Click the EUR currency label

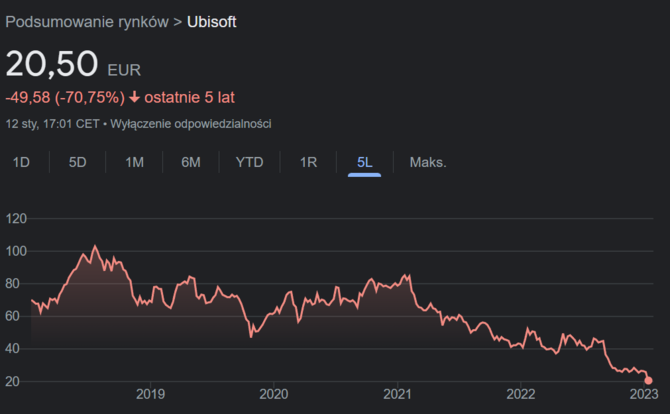tap(124, 70)
